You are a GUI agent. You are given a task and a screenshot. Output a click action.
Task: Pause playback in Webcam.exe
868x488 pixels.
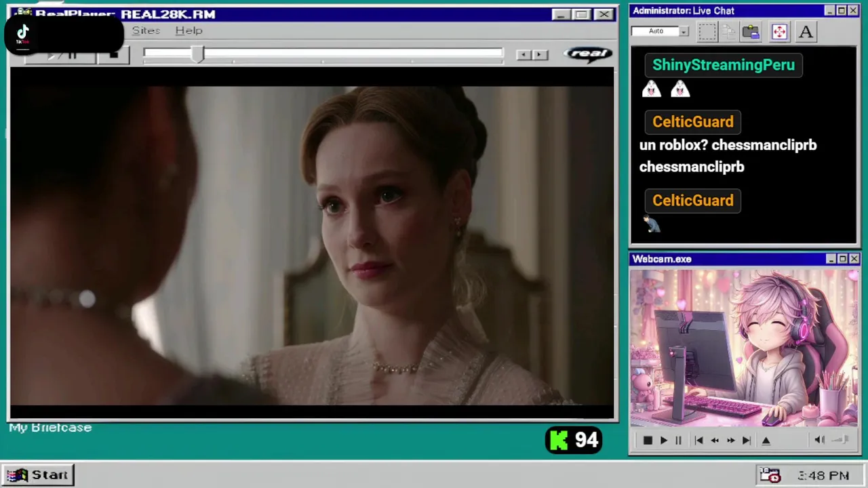tap(678, 441)
